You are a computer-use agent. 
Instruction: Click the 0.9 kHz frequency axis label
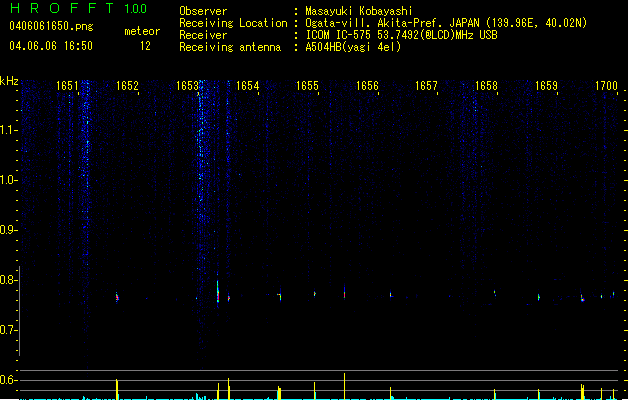point(7,230)
